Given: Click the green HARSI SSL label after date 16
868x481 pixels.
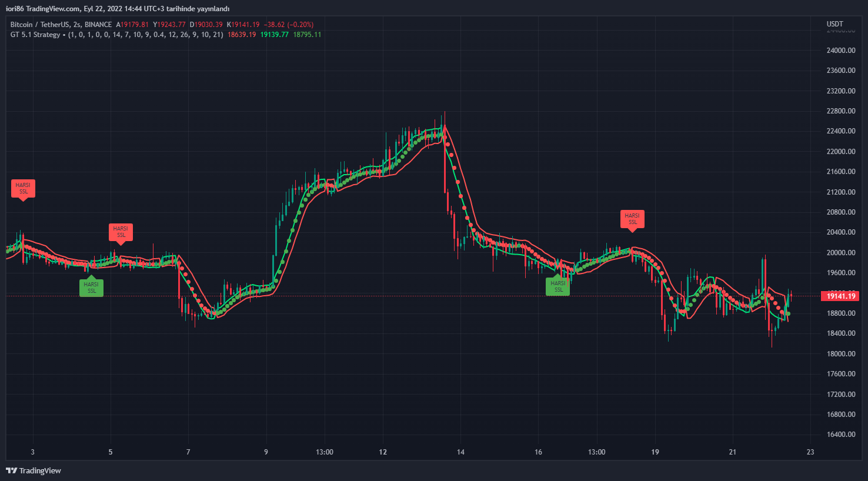Looking at the screenshot, I should [558, 285].
